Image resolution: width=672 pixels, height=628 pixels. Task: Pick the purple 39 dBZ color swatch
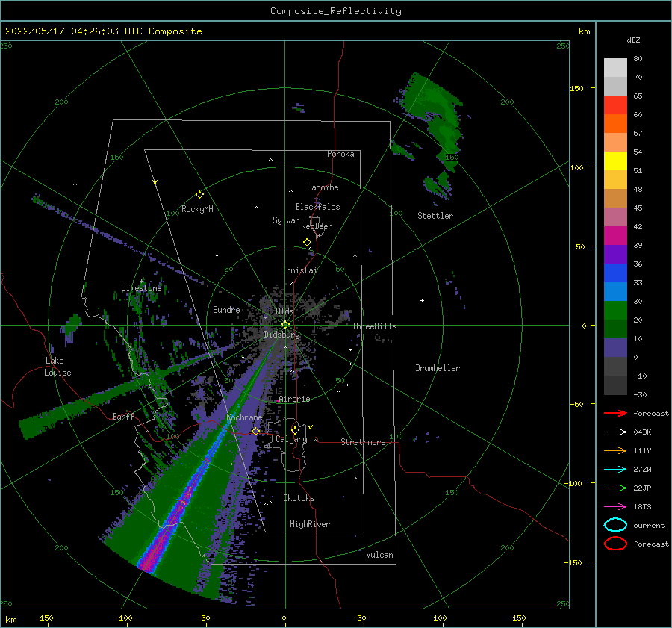[615, 254]
